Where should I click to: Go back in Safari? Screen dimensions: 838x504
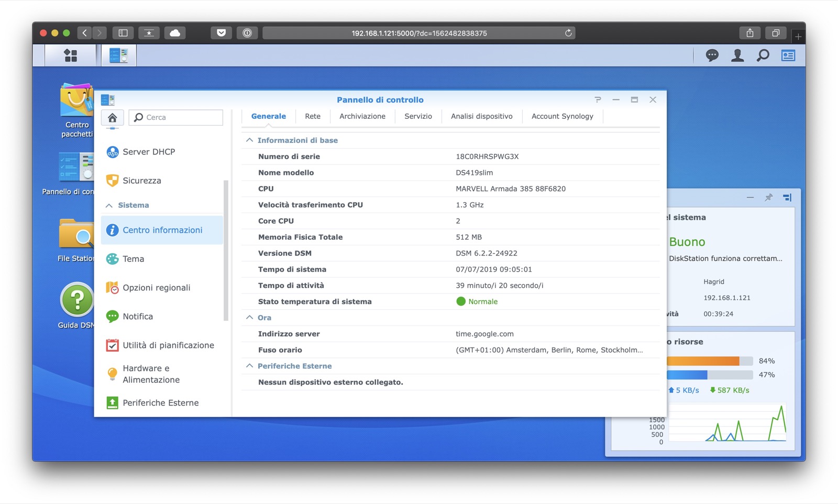(x=85, y=33)
